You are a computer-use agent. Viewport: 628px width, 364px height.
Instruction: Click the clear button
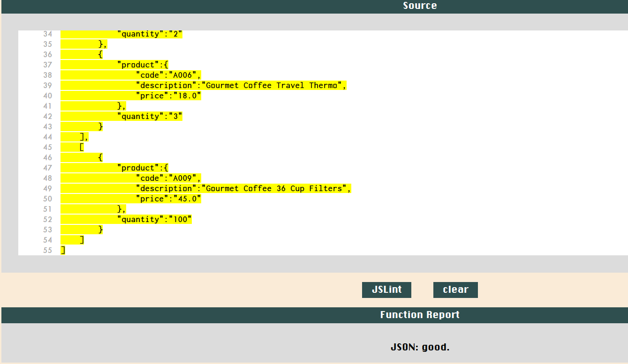tap(455, 290)
